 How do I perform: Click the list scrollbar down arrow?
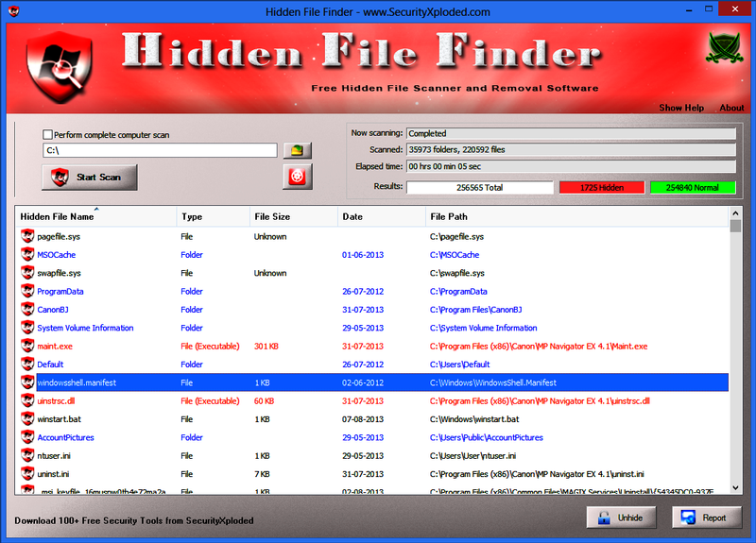[x=735, y=487]
